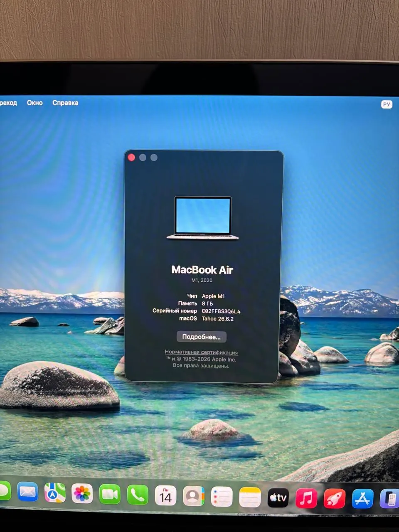The width and height of the screenshot is (399, 532).
Task: Open the Окно menu
Action: click(35, 103)
